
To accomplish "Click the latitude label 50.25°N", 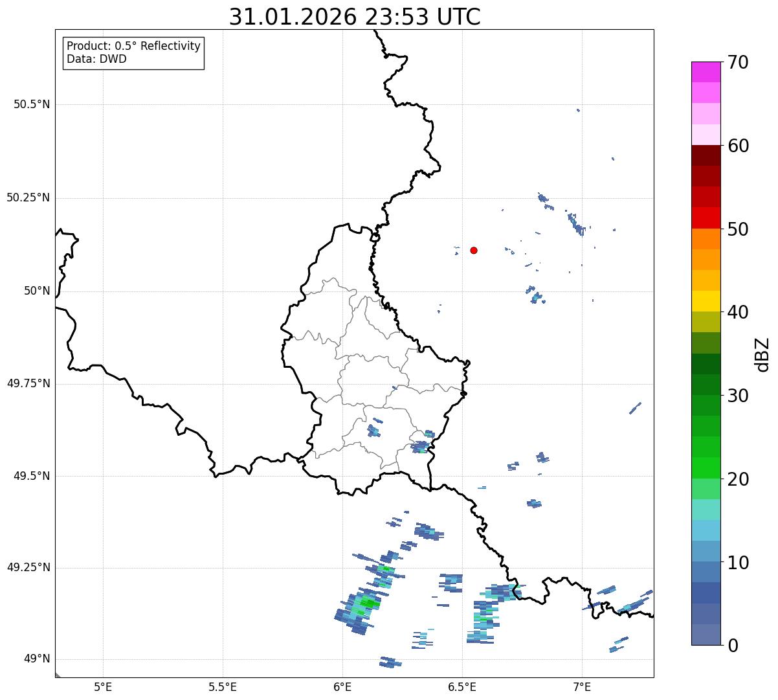I will [28, 198].
